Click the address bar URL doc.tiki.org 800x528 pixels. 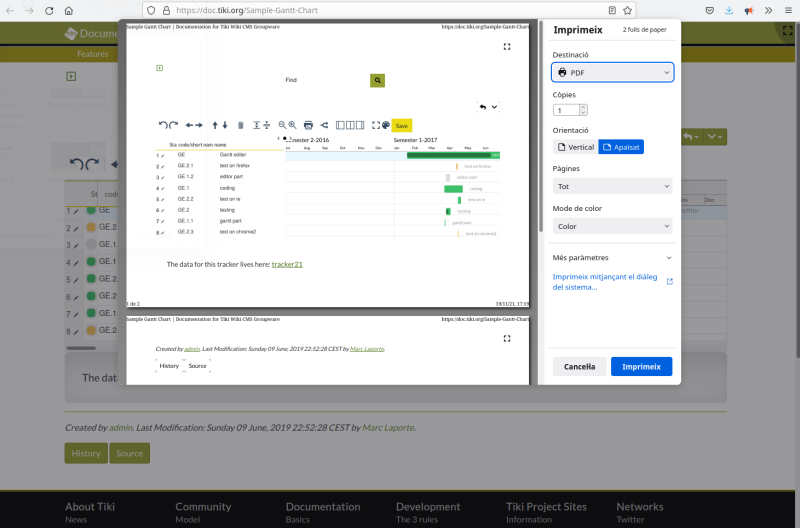247,10
